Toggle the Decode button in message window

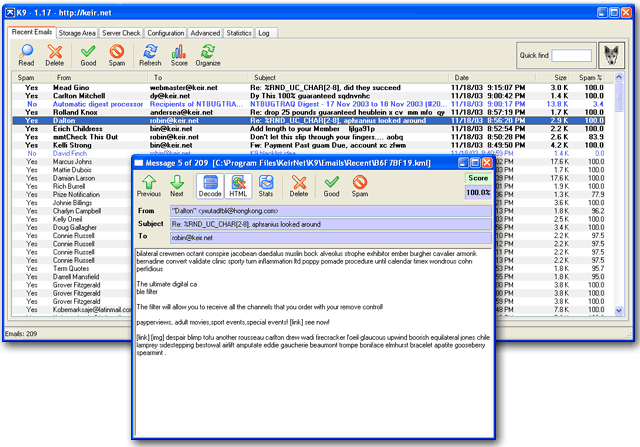[x=210, y=185]
